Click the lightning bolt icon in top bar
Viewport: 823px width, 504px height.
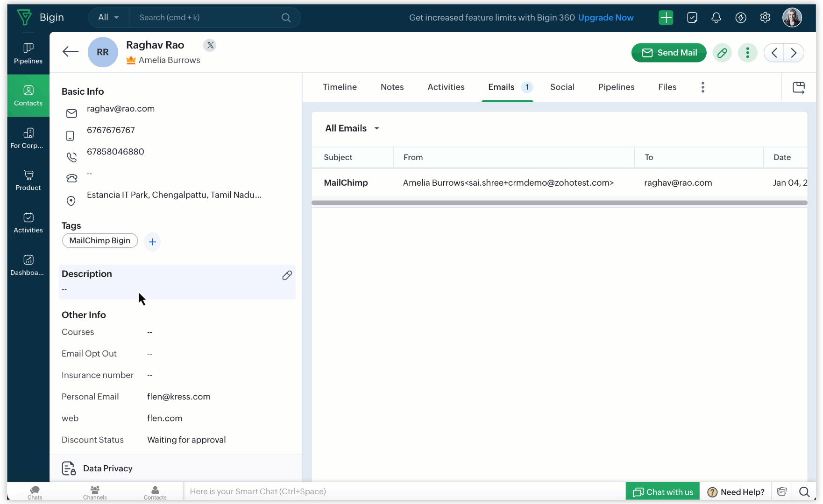(x=741, y=18)
